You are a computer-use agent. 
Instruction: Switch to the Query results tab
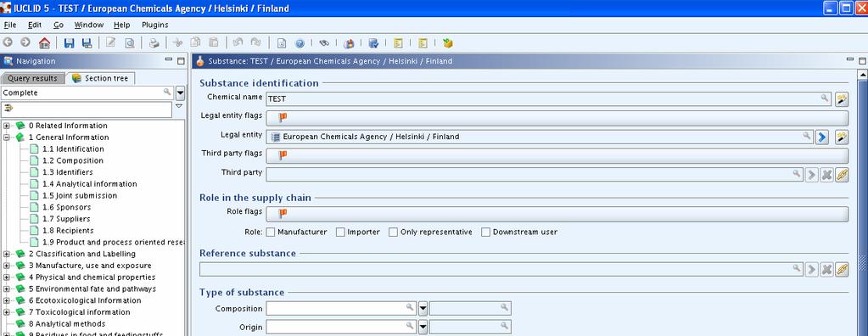pos(32,79)
